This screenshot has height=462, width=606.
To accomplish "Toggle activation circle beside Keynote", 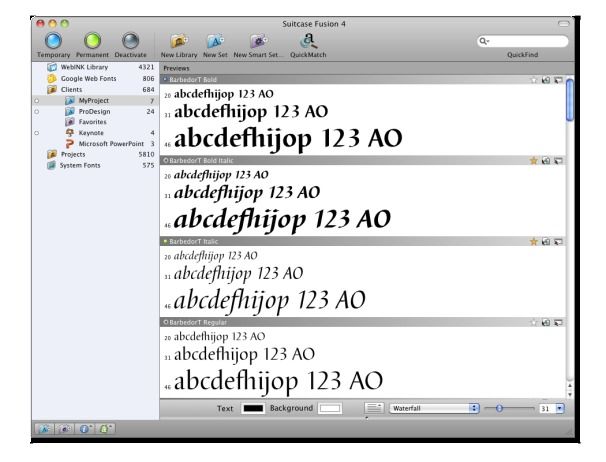I will coord(37,133).
